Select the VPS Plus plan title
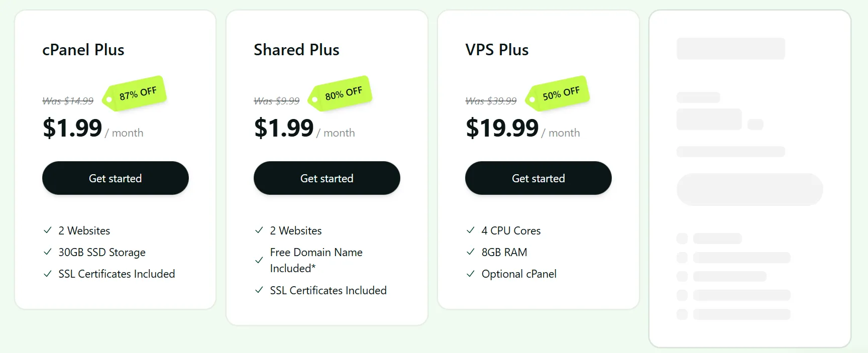868x353 pixels. [x=496, y=50]
